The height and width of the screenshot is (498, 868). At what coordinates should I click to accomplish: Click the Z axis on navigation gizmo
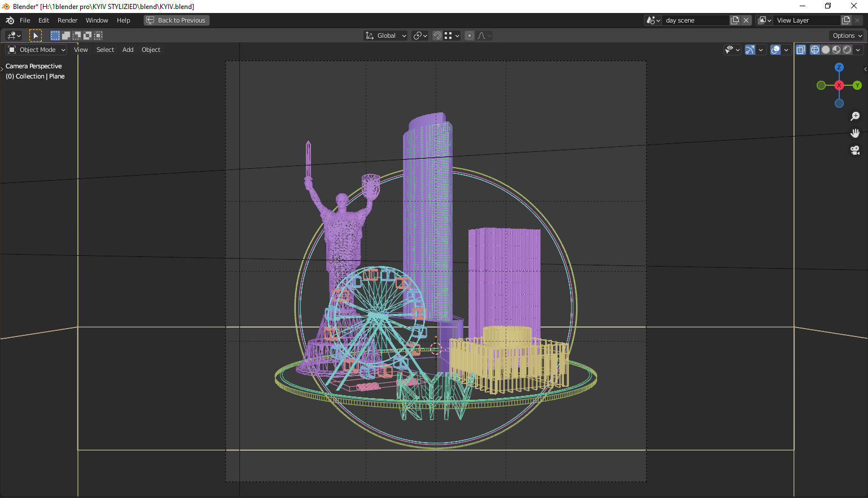pyautogui.click(x=839, y=67)
